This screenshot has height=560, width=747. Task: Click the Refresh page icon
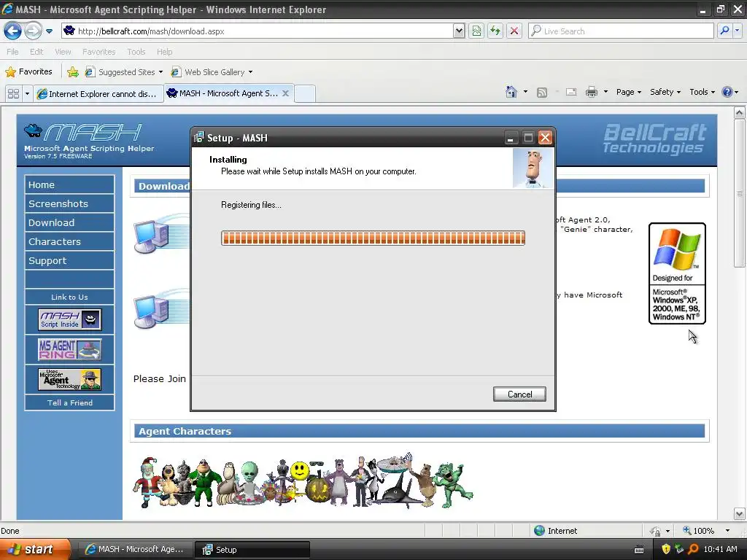[495, 31]
